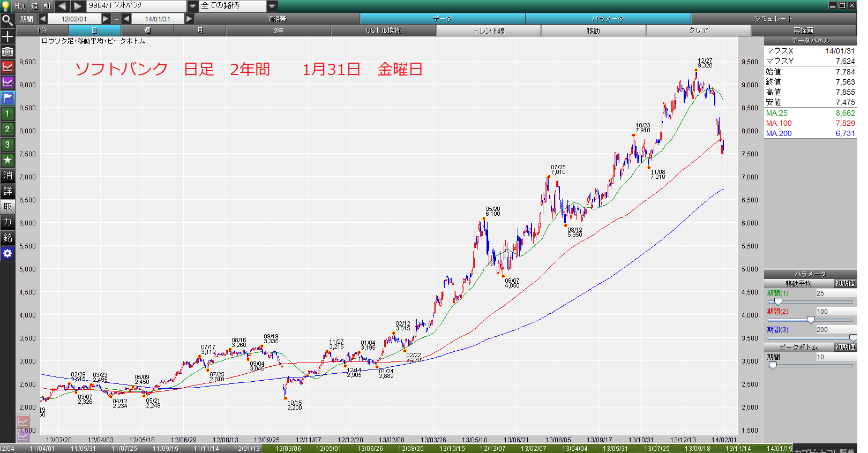Switch to the 月 monthly timeframe tab

[200, 31]
